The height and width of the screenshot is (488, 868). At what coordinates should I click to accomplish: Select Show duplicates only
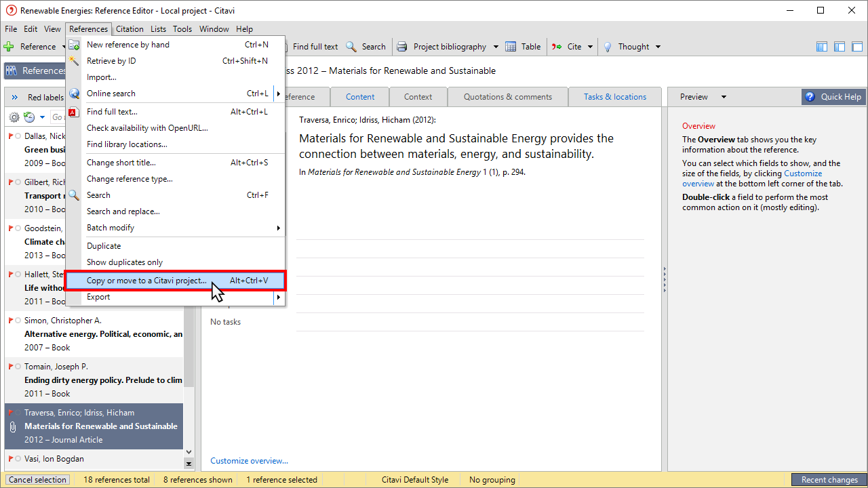click(175, 262)
